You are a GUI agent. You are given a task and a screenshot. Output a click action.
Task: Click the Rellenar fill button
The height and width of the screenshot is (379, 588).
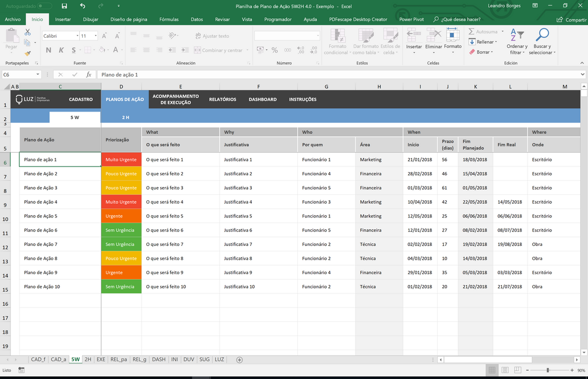(x=483, y=42)
